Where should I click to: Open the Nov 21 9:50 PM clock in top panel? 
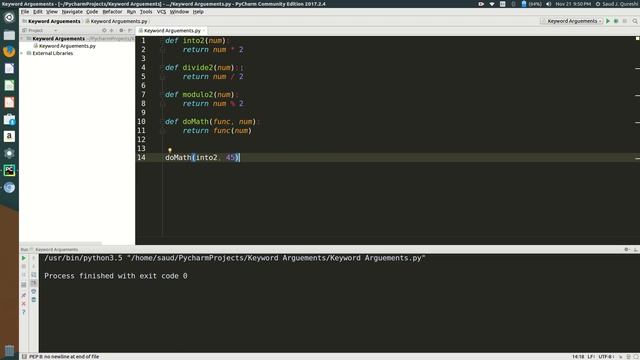click(573, 4)
